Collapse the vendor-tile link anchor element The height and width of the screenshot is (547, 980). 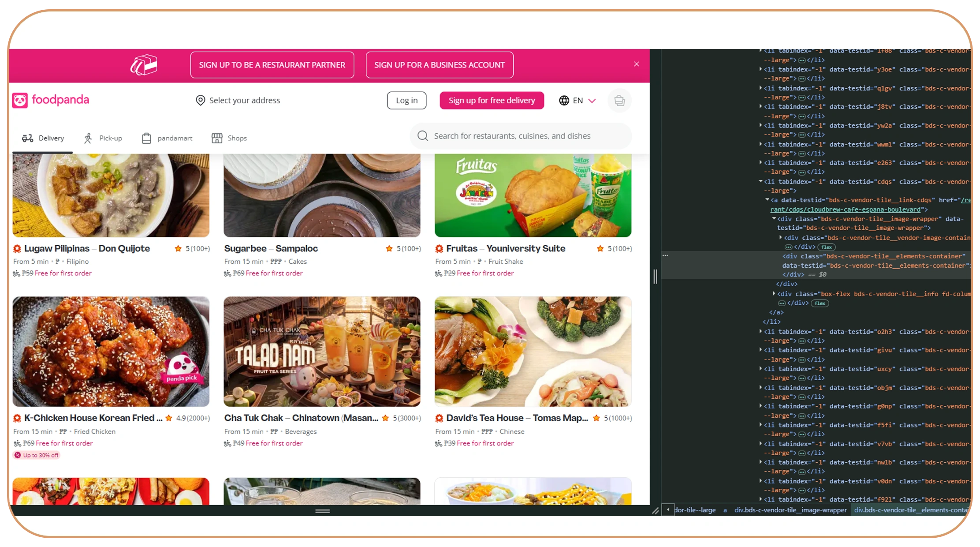tap(767, 200)
